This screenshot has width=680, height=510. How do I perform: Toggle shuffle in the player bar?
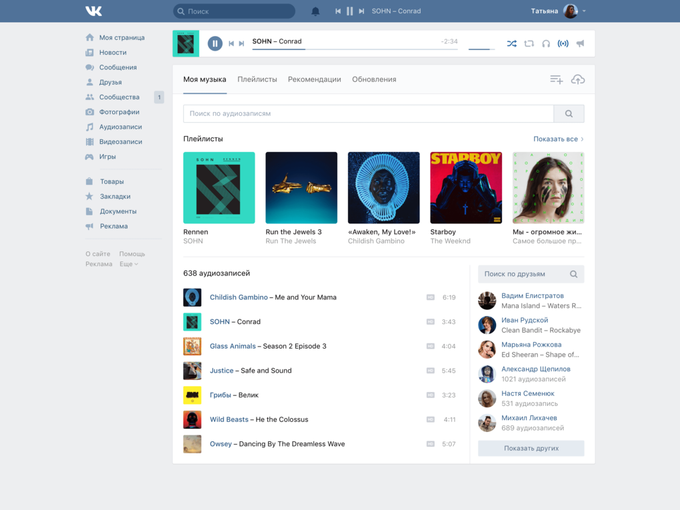[x=512, y=43]
